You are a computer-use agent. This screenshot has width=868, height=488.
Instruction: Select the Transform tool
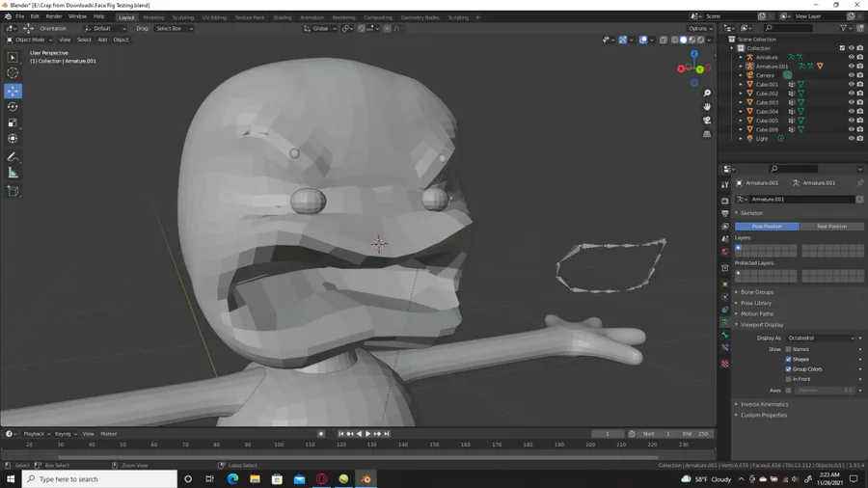pyautogui.click(x=13, y=139)
